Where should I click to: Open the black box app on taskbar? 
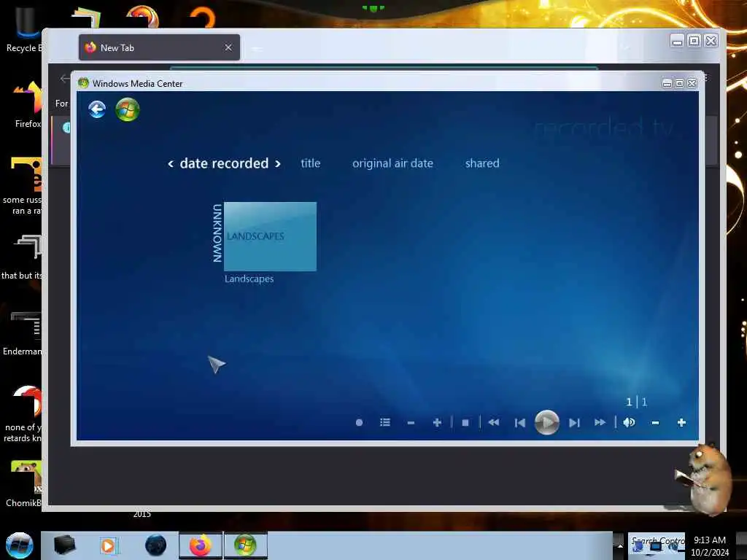point(64,545)
